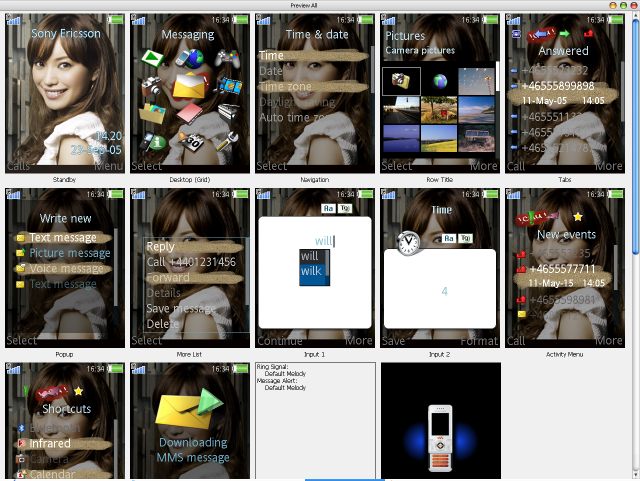The image size is (640, 481).
Task: Open the Standby preview thumbnail
Action: pyautogui.click(x=65, y=93)
